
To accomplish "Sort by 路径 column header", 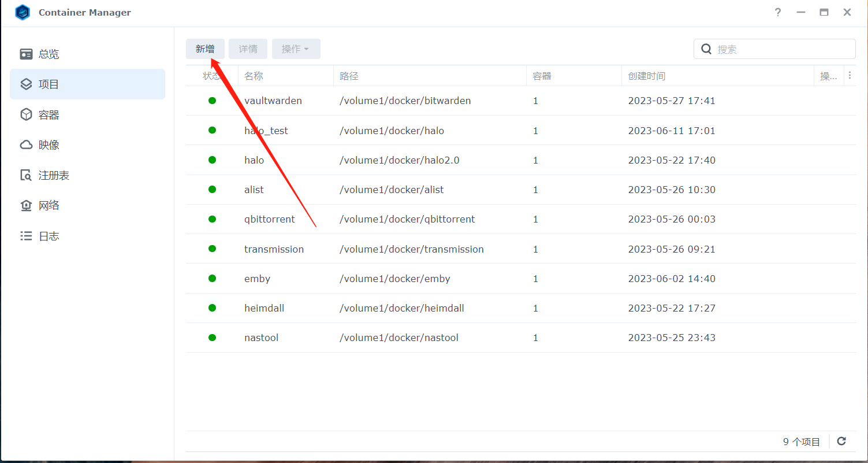I will pyautogui.click(x=430, y=76).
